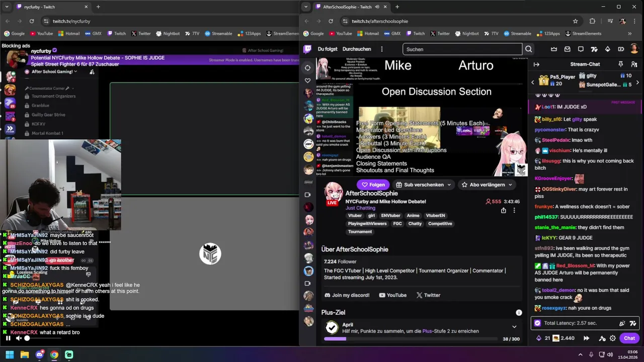This screenshot has height=362, width=644.
Task: Show next gift leaderboard entry arrow
Action: click(x=637, y=82)
